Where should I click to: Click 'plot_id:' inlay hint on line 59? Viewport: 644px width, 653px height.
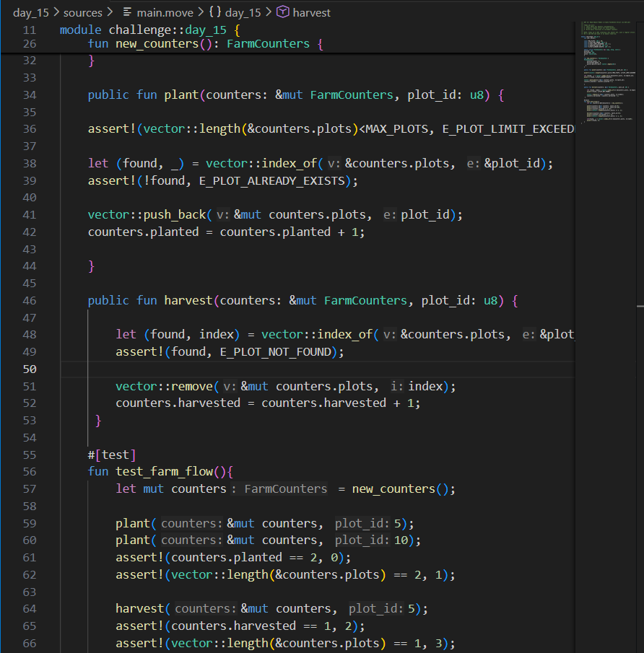[362, 524]
